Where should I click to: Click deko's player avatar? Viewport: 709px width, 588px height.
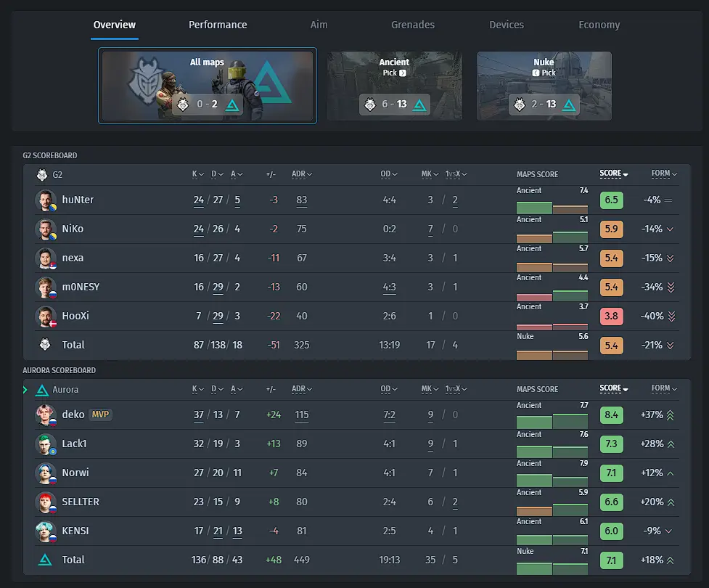pyautogui.click(x=46, y=415)
